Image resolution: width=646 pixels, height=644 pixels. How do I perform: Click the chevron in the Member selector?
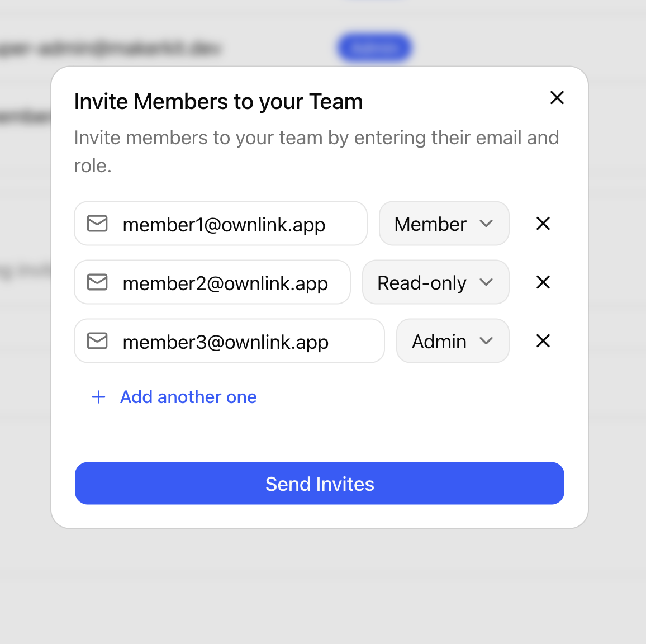click(486, 224)
